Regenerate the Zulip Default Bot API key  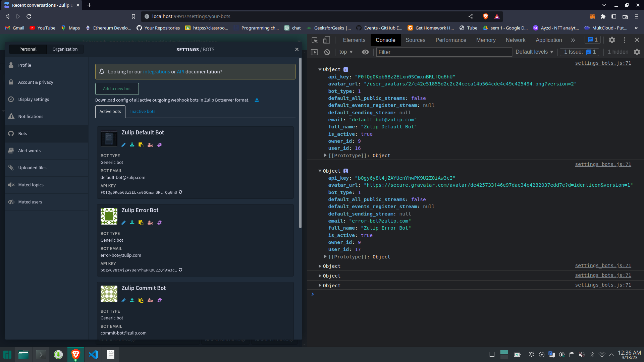coord(180,192)
